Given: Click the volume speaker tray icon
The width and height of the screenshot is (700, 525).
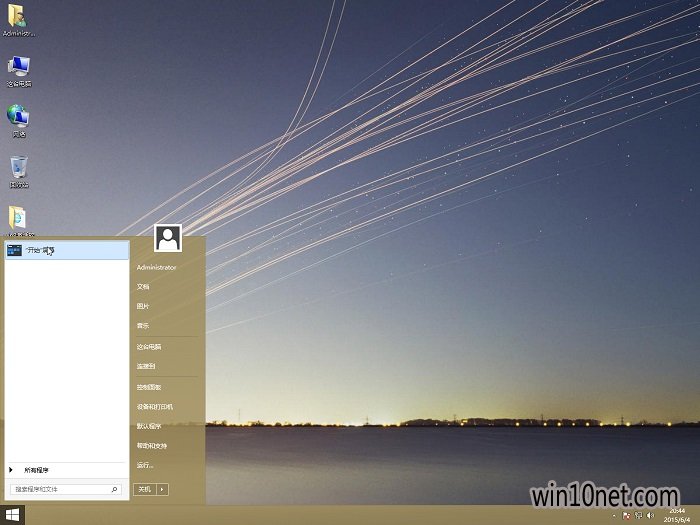Looking at the screenshot, I should click(650, 516).
